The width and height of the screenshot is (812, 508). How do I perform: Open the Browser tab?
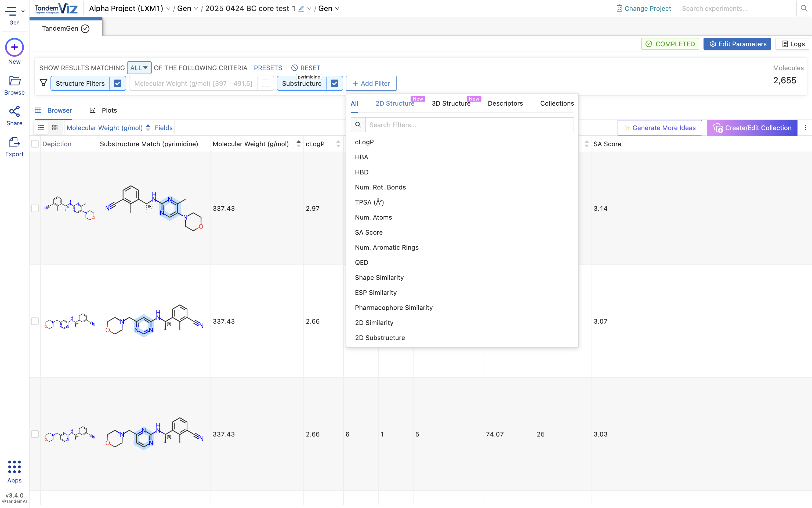pos(53,110)
